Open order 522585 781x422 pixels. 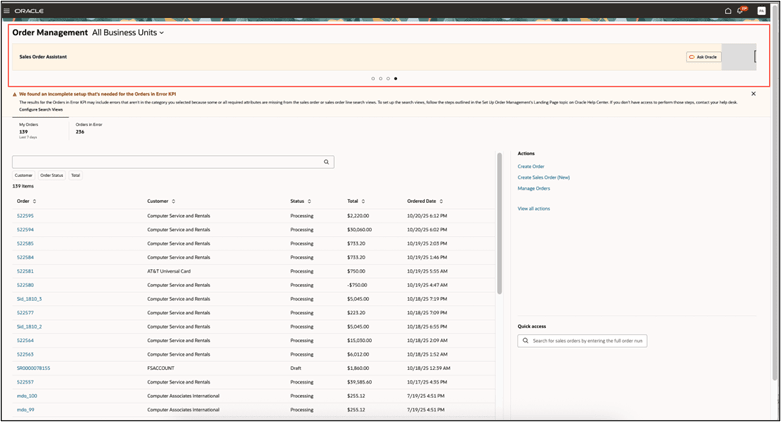pos(25,244)
